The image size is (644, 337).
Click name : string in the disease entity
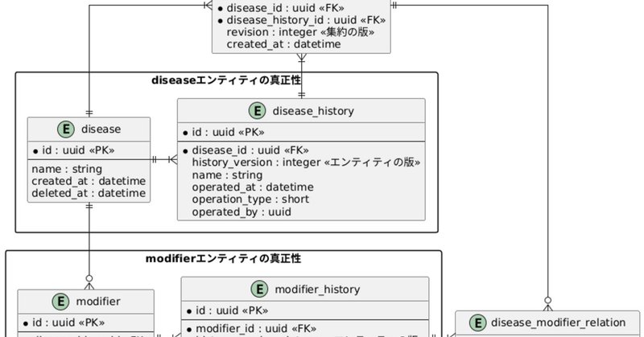(67, 169)
